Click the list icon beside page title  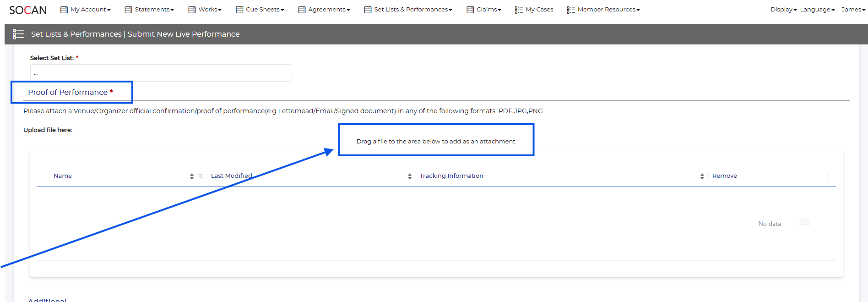click(18, 34)
